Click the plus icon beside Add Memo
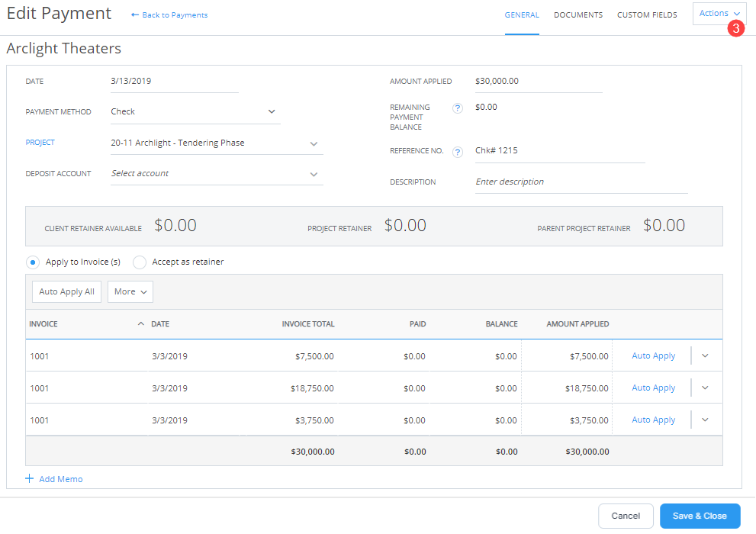 [x=30, y=478]
